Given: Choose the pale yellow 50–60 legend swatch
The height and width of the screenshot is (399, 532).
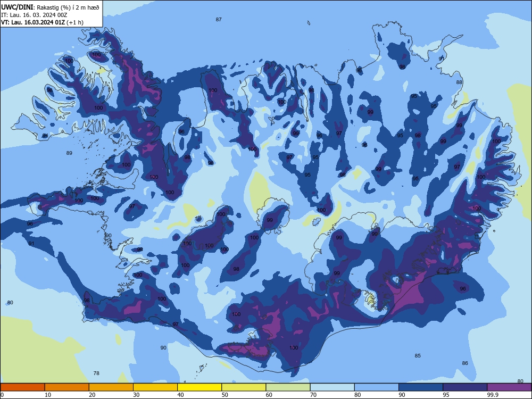Looking at the screenshot, I should point(244,387).
